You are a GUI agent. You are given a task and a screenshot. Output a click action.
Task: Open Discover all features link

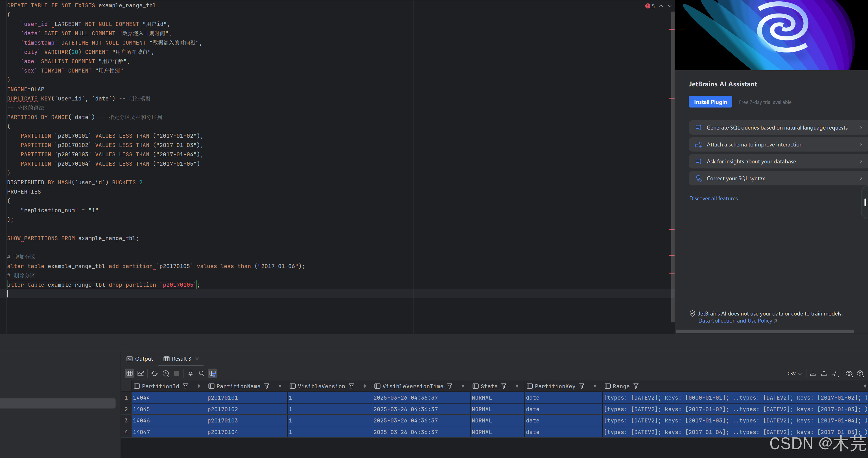713,198
